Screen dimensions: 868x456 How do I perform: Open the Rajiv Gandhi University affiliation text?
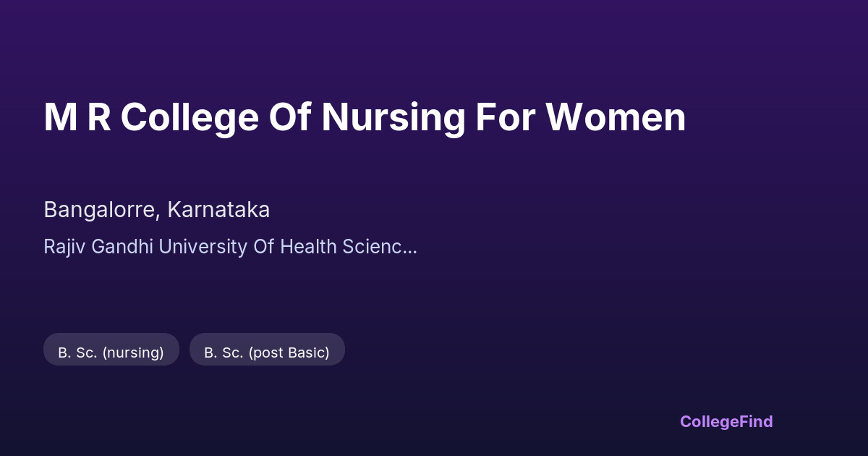230,247
